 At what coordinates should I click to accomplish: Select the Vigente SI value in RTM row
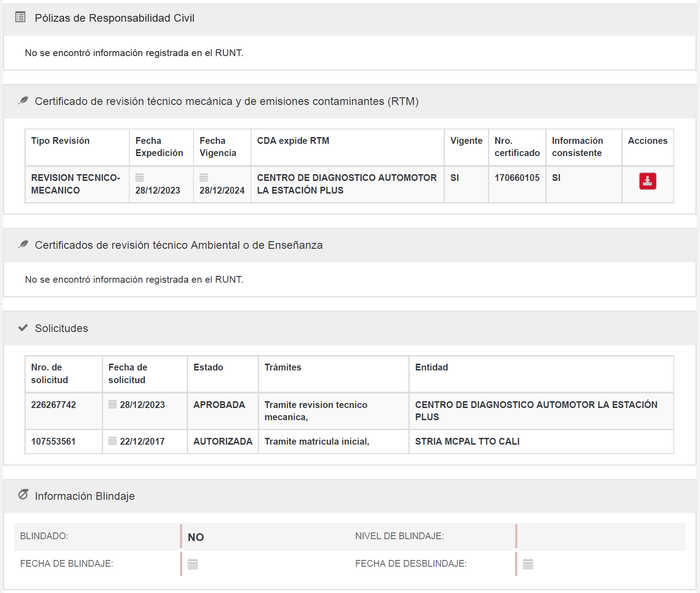coord(455,178)
